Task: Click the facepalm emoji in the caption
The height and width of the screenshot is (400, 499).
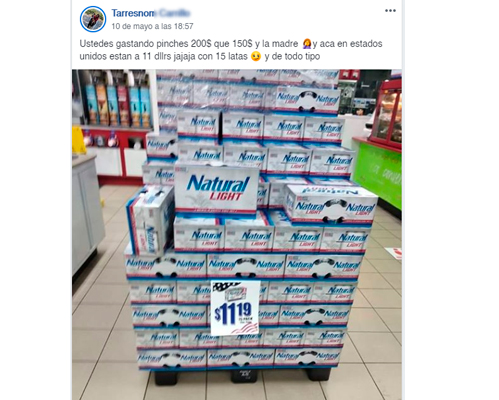Action: click(x=307, y=44)
